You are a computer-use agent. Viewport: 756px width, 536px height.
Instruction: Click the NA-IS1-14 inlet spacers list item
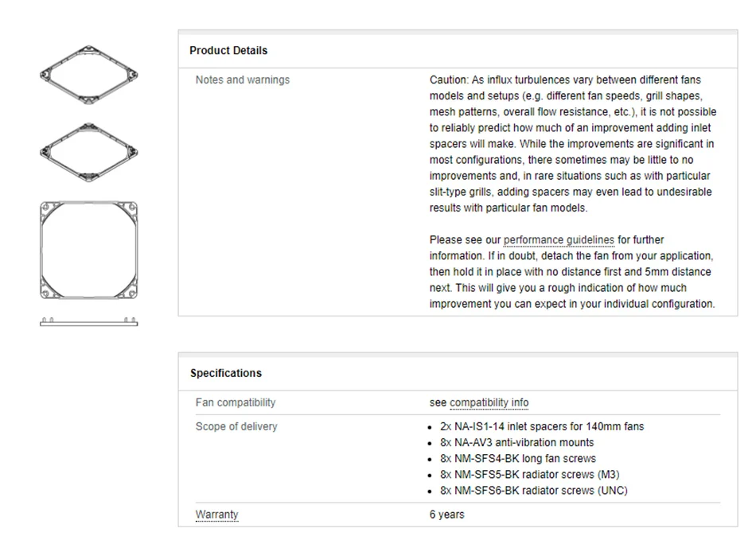(541, 427)
